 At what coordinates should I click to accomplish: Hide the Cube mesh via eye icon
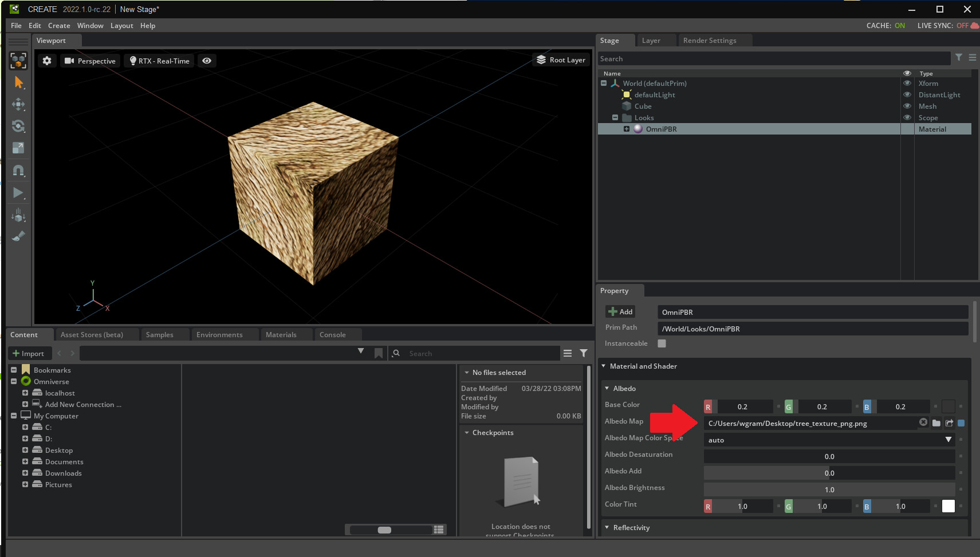907,106
